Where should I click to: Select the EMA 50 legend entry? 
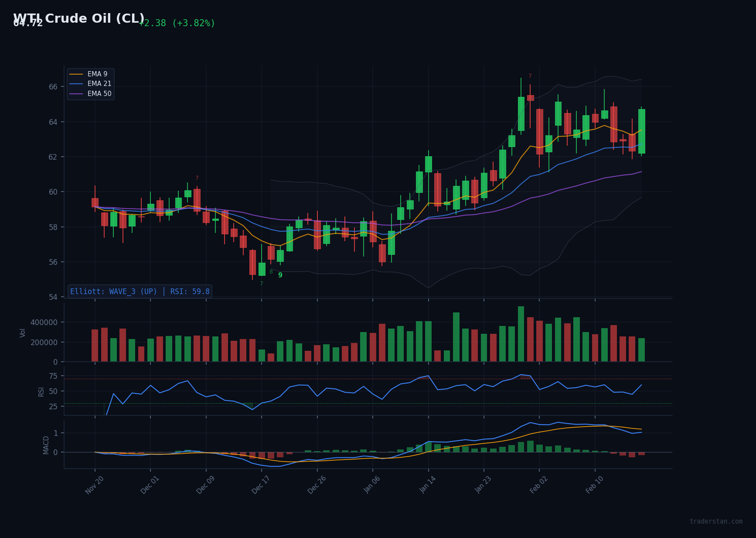pos(99,93)
